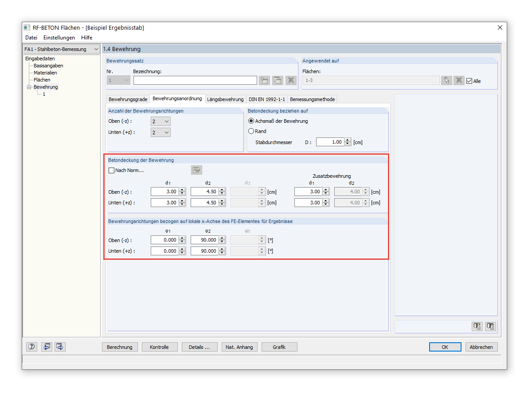Click right import icon below preview panel
The width and height of the screenshot is (532, 399).
[490, 326]
